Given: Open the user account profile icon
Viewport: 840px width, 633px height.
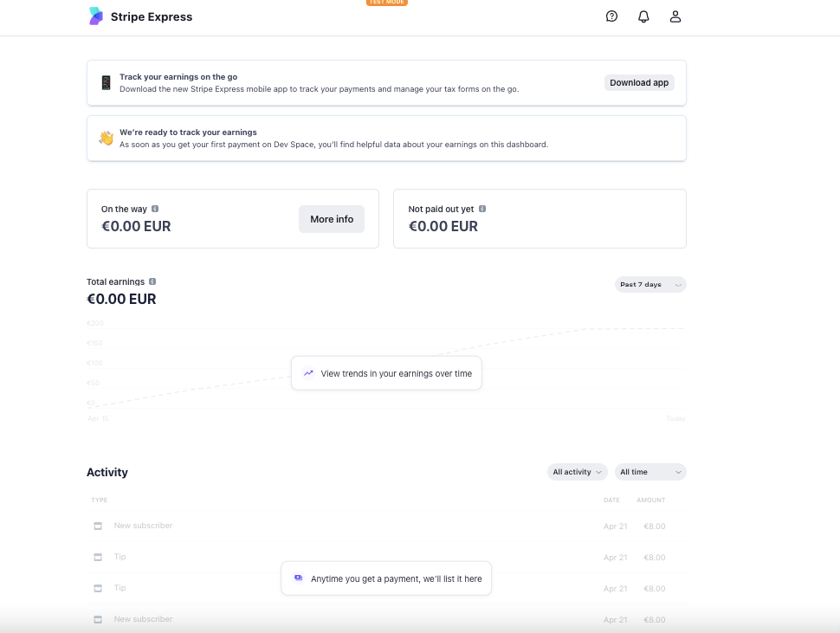Looking at the screenshot, I should (675, 16).
